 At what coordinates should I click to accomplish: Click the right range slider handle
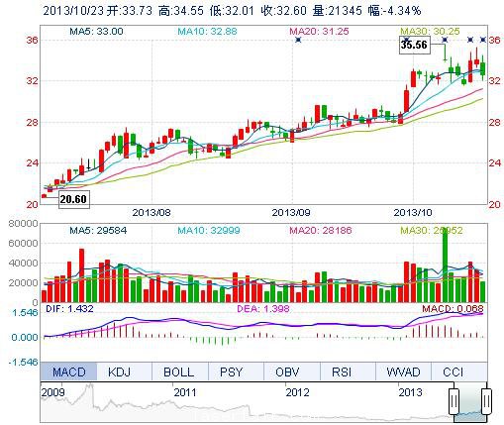(486, 401)
